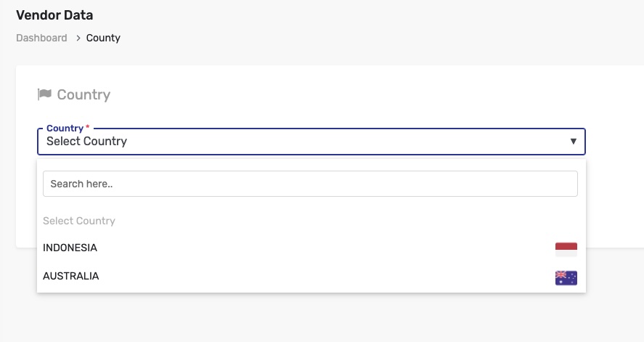Click the red required asterisk
Viewport: 644px width, 342px height.
coord(88,128)
